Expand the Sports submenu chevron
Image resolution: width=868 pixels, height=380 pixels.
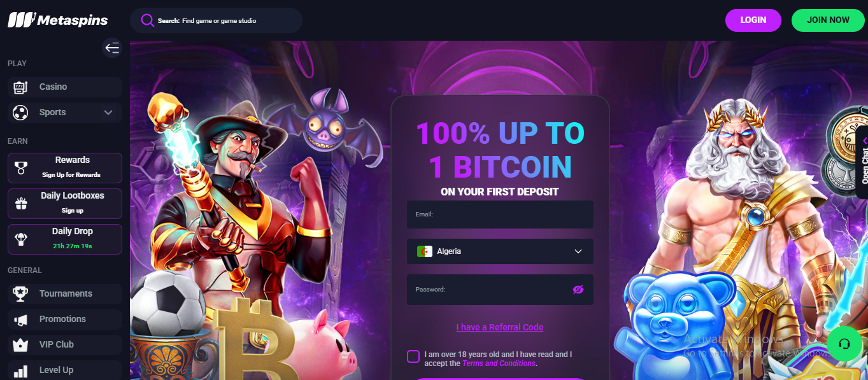pos(108,113)
